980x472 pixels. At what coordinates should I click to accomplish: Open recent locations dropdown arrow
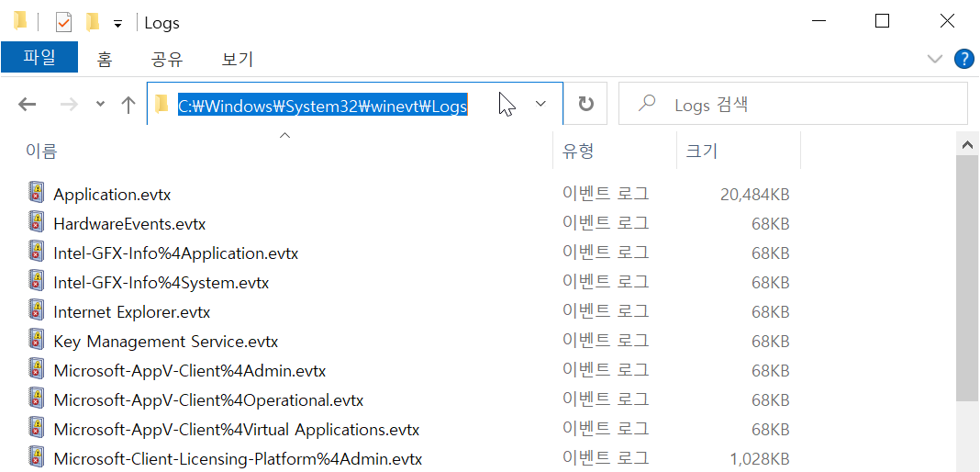tap(101, 105)
